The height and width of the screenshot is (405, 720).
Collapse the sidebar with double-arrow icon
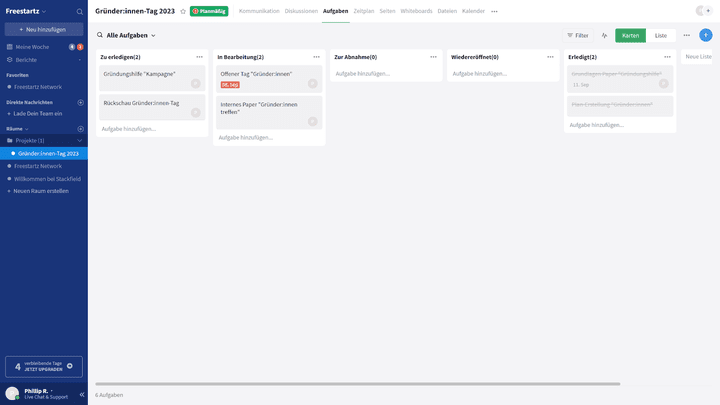82,394
